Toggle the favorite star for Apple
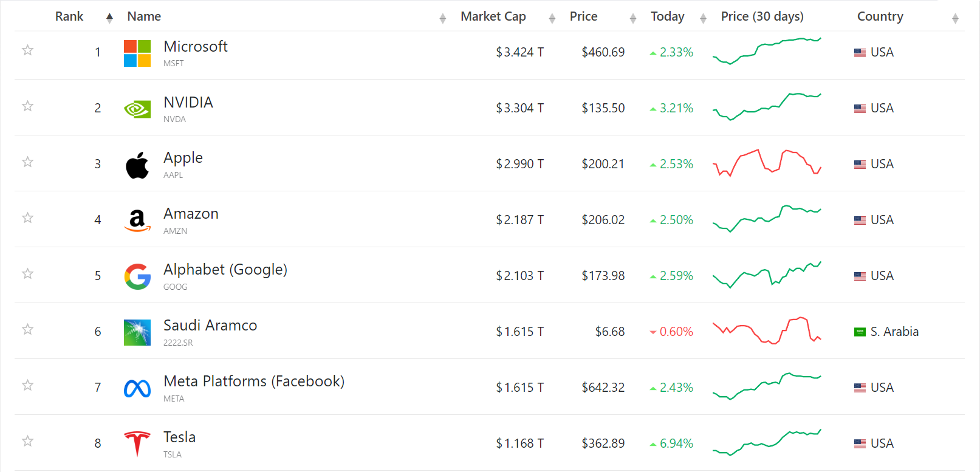The height and width of the screenshot is (472, 980). point(27,162)
